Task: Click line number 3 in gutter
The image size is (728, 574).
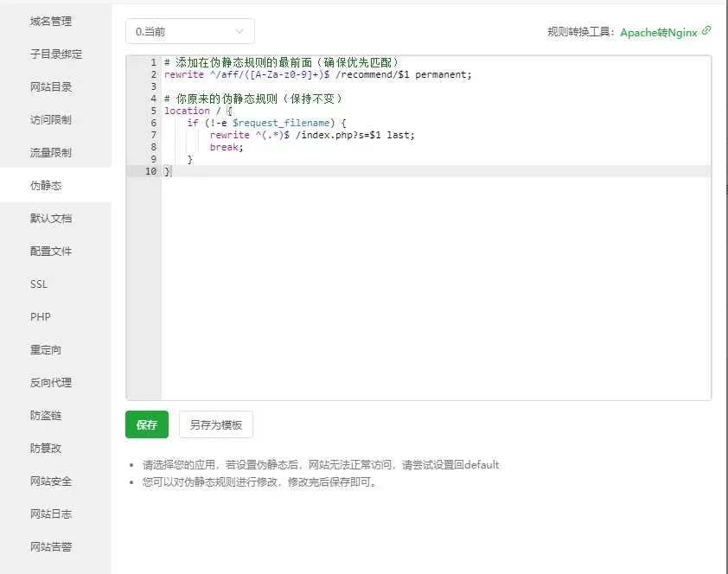Action: (x=154, y=86)
